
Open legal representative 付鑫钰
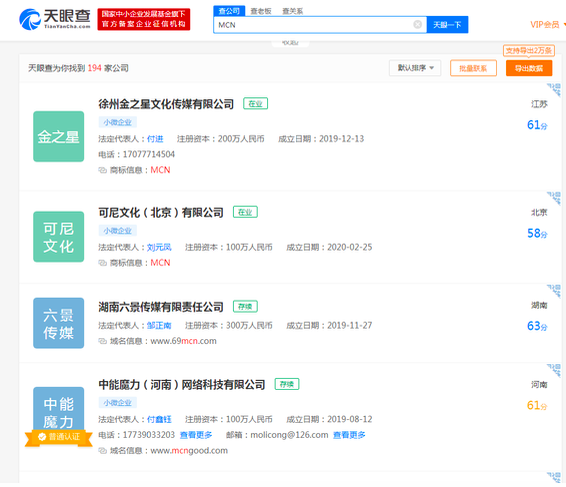(x=159, y=419)
